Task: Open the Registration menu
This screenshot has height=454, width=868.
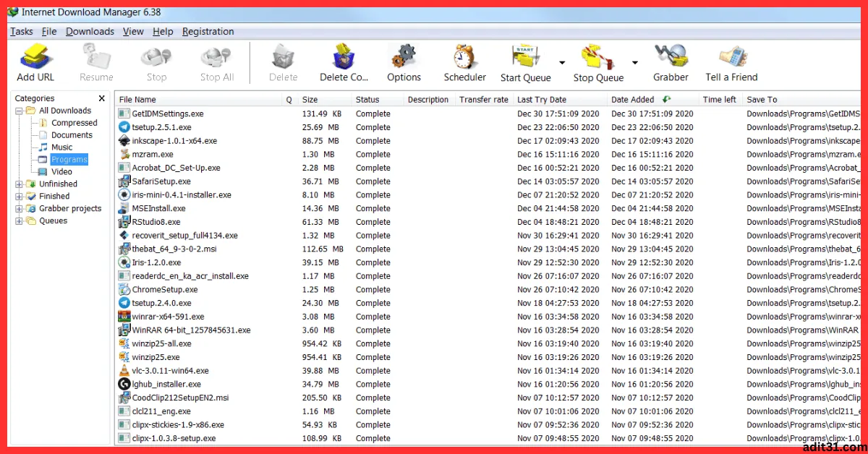Action: (x=208, y=31)
